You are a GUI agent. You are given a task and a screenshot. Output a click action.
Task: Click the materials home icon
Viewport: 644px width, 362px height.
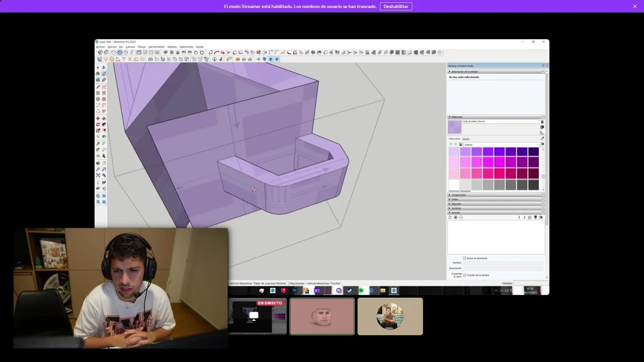(x=460, y=144)
